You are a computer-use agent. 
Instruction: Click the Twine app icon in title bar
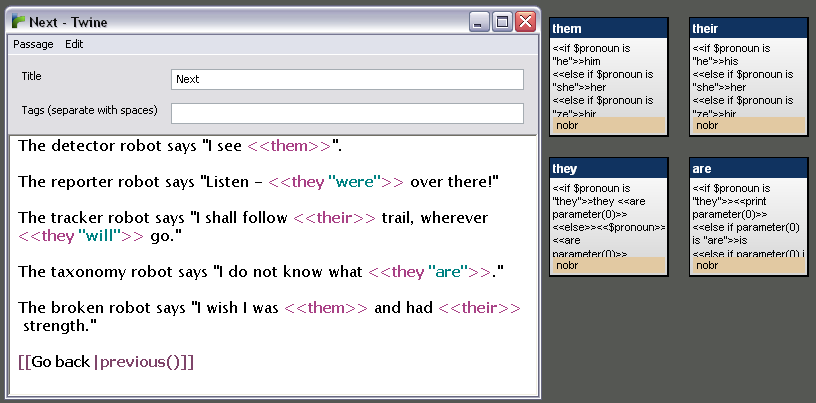tap(18, 22)
